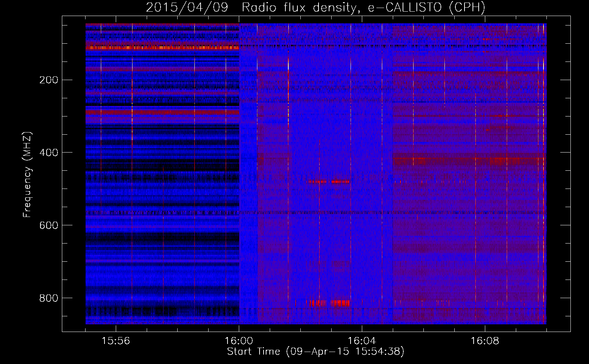Click the 16:04 time tick label

362,341
